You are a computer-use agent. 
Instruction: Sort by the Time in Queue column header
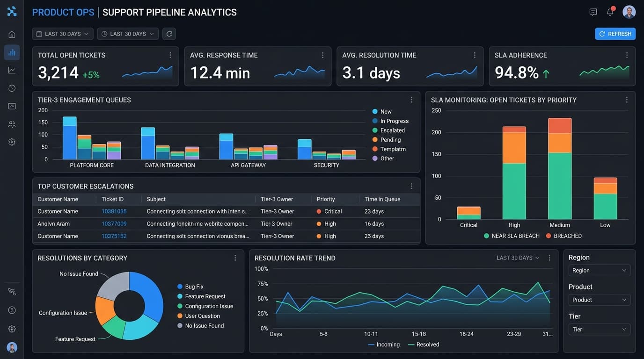pos(382,199)
